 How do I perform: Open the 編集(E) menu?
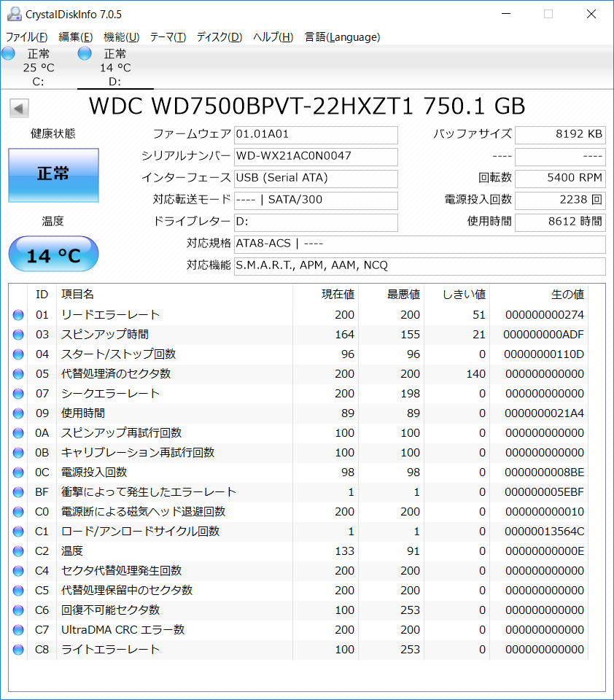75,37
